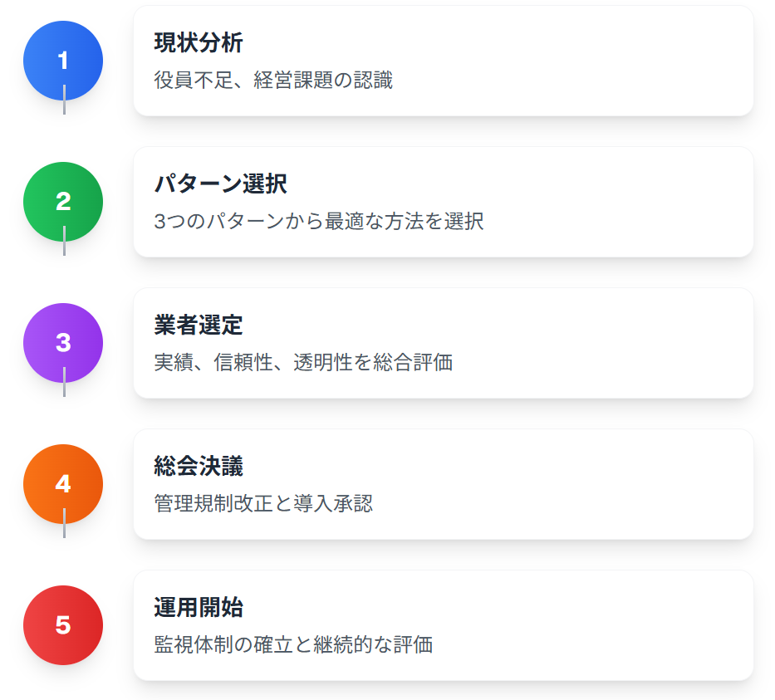The height and width of the screenshot is (700, 775).
Task: Select the 業者選定 heading
Action: (x=199, y=325)
